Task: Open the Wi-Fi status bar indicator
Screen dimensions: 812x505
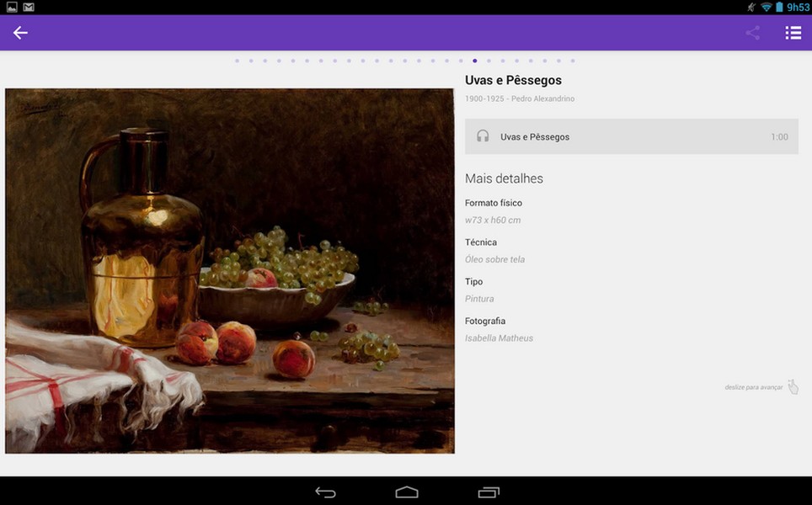Action: (x=766, y=7)
